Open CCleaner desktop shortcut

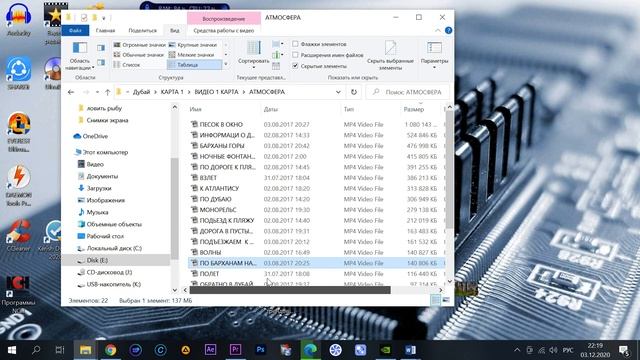[19, 236]
